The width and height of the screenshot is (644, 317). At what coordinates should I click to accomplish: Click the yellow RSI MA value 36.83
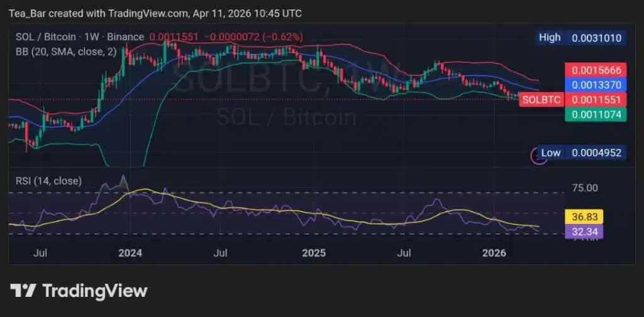coord(584,216)
